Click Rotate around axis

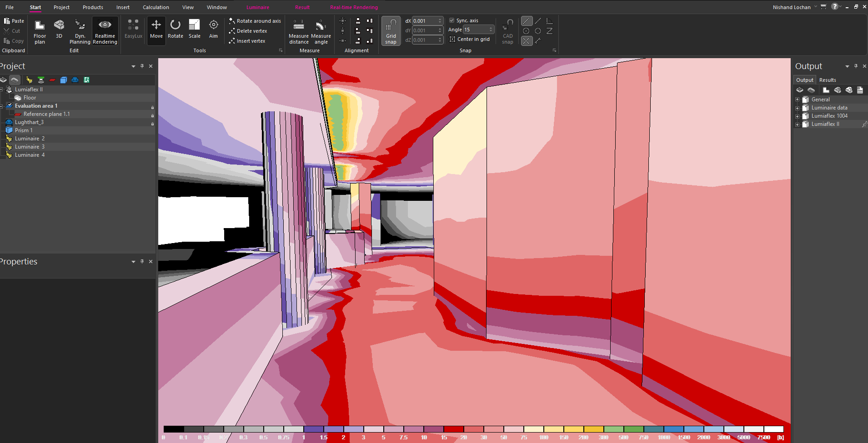pyautogui.click(x=255, y=21)
